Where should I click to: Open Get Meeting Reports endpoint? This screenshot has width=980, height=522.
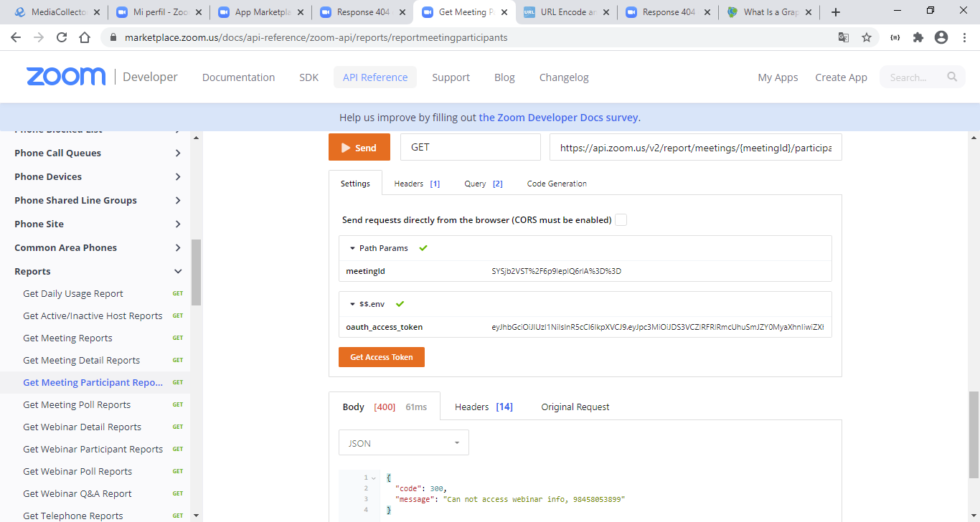pos(67,338)
